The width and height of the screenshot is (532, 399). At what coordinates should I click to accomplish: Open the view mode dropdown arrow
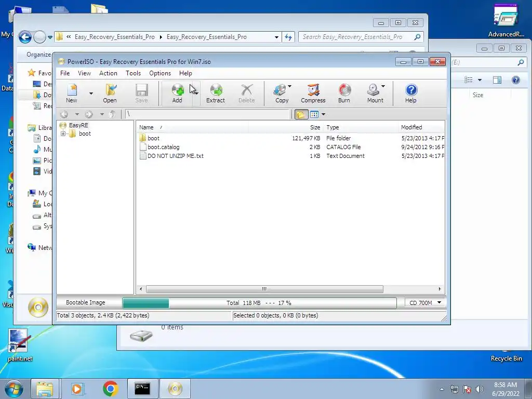323,114
